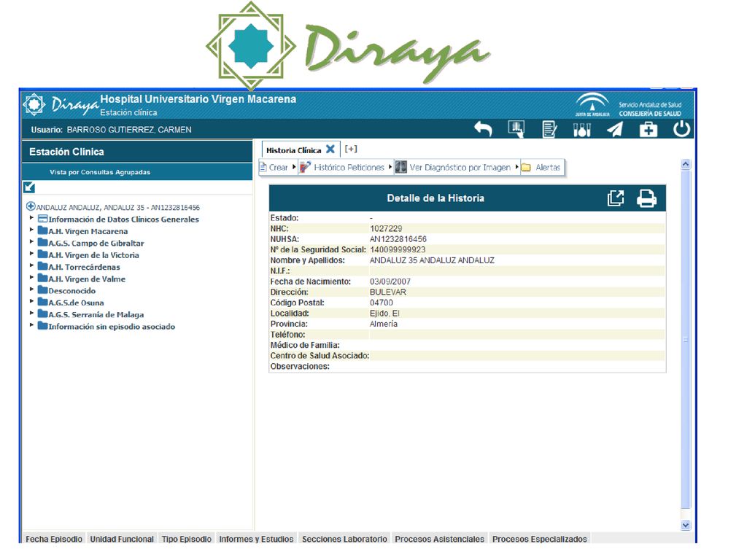
Task: Open history detail in external window icon
Action: (x=616, y=198)
